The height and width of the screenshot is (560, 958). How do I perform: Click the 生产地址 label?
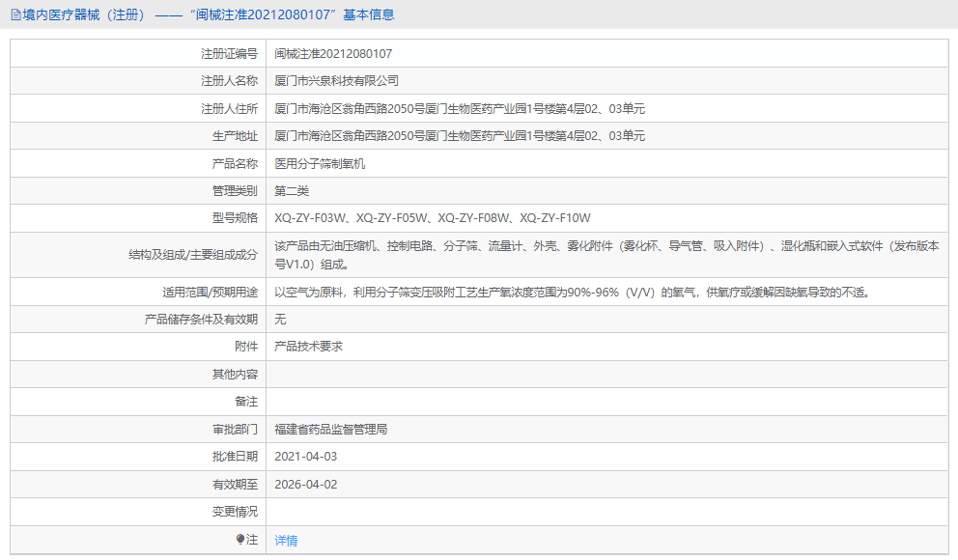235,135
